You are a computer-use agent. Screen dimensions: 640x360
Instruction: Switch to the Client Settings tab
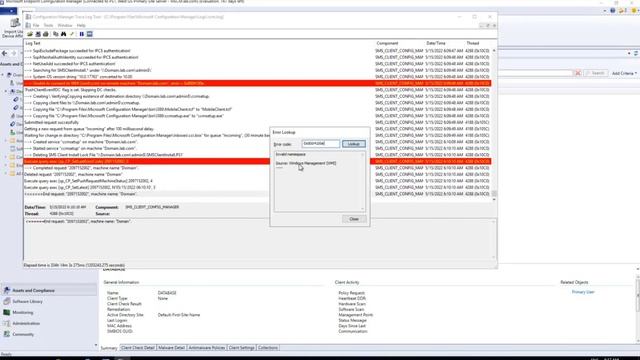(242, 348)
